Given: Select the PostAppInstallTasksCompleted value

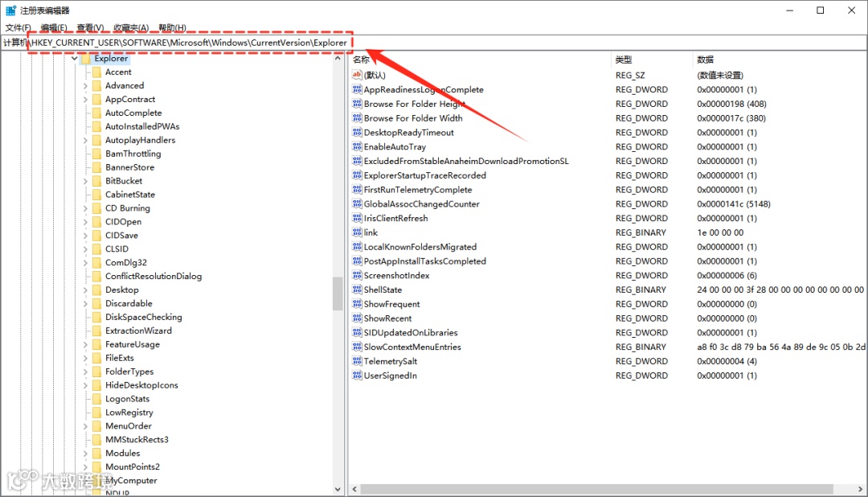Looking at the screenshot, I should point(424,261).
